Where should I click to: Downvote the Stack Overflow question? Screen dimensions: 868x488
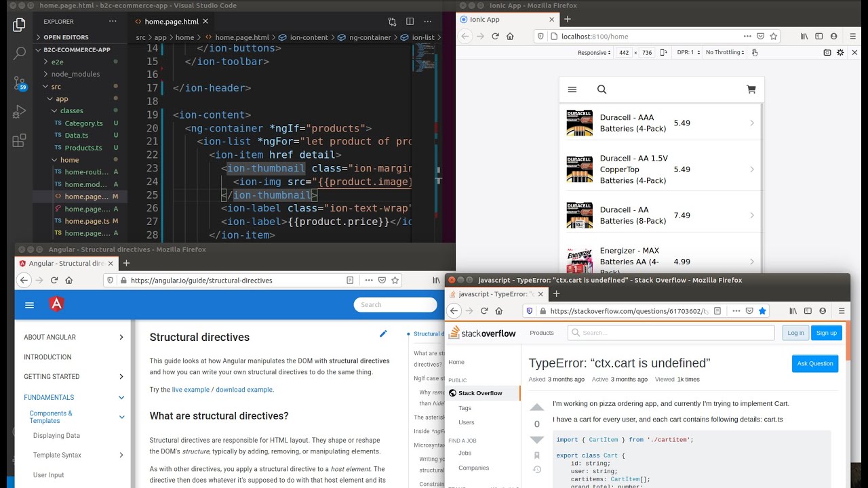(x=536, y=440)
